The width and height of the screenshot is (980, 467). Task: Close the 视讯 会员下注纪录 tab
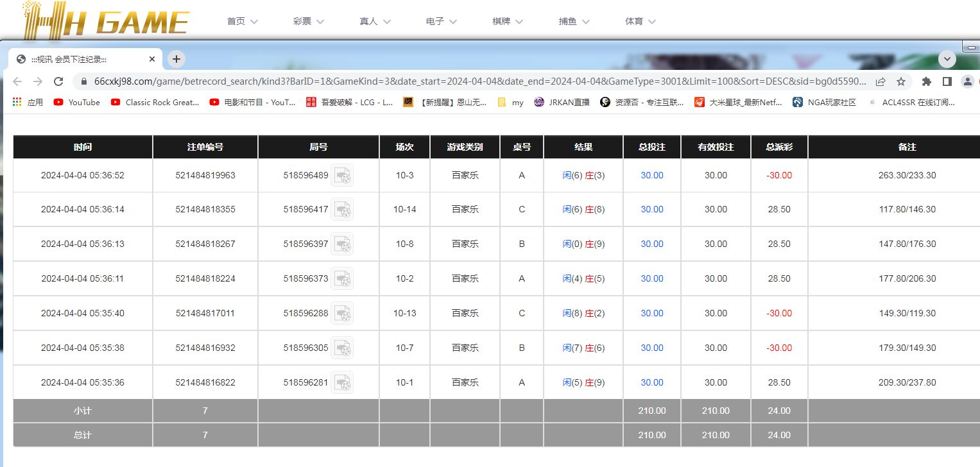152,59
